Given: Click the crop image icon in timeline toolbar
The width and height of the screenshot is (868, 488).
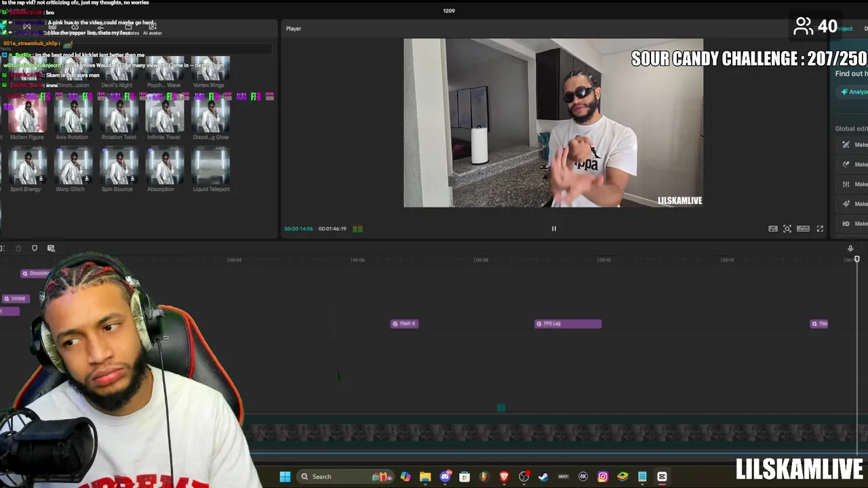Looking at the screenshot, I should [x=51, y=248].
